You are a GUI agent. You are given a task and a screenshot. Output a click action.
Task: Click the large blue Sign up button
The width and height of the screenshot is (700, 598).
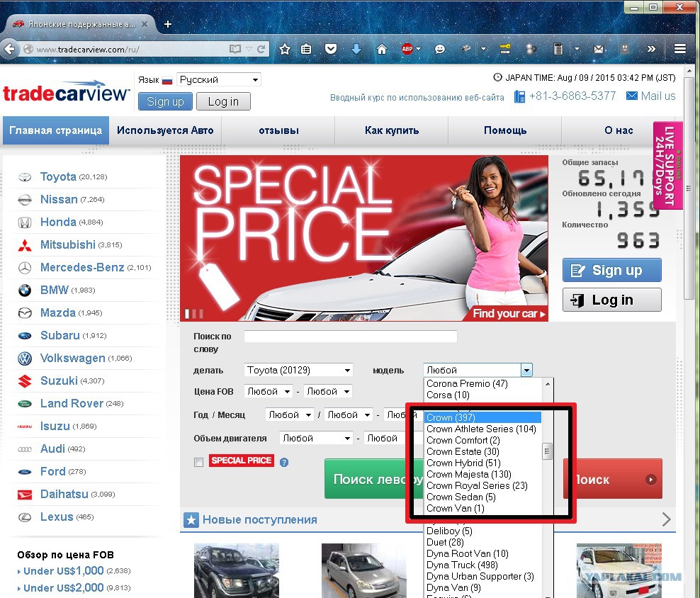click(611, 270)
